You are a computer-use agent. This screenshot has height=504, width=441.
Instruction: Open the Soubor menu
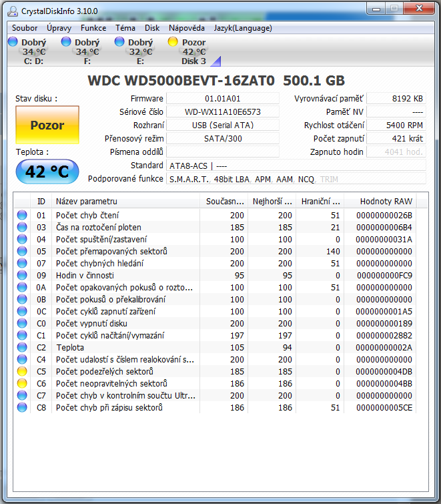coord(25,28)
